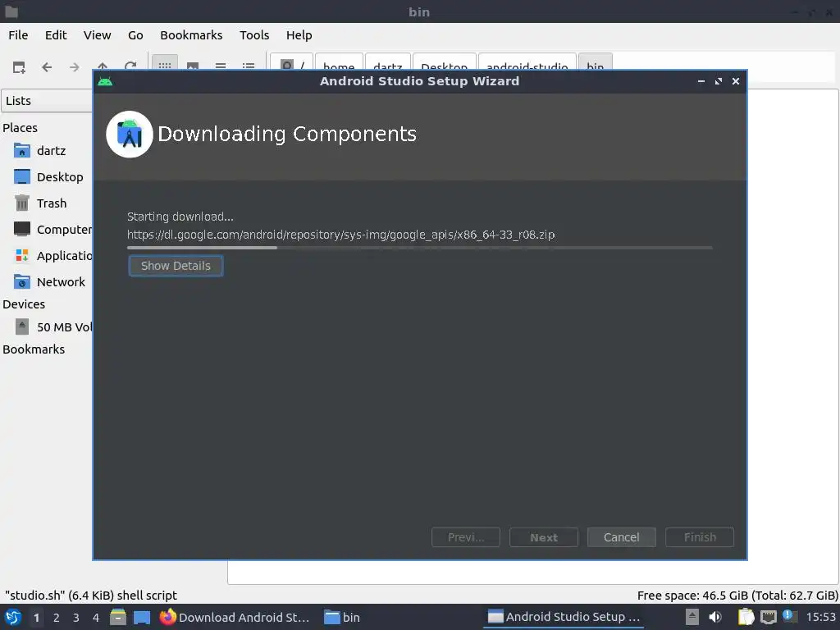The height and width of the screenshot is (630, 840).
Task: Click the Next button in the Setup Wizard
Action: 544,537
